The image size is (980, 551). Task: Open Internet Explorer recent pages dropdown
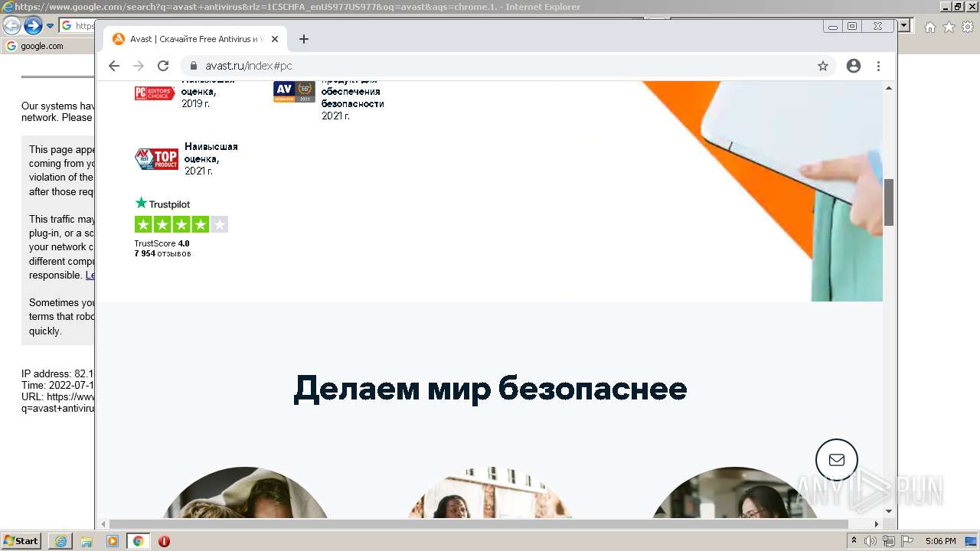50,26
